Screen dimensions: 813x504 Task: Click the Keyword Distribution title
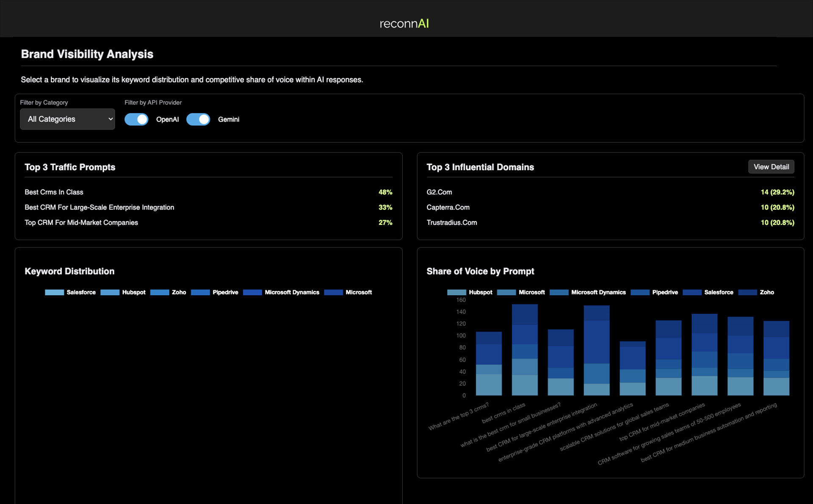point(69,271)
